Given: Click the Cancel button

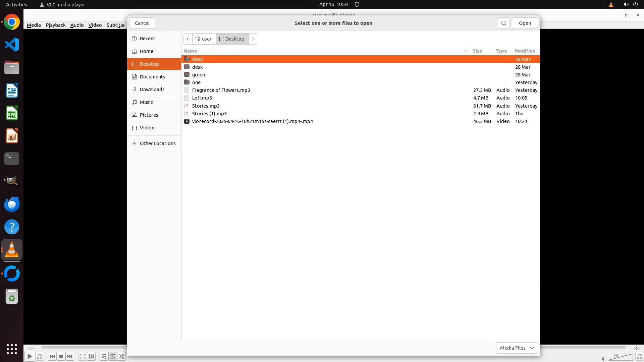Looking at the screenshot, I should [142, 23].
